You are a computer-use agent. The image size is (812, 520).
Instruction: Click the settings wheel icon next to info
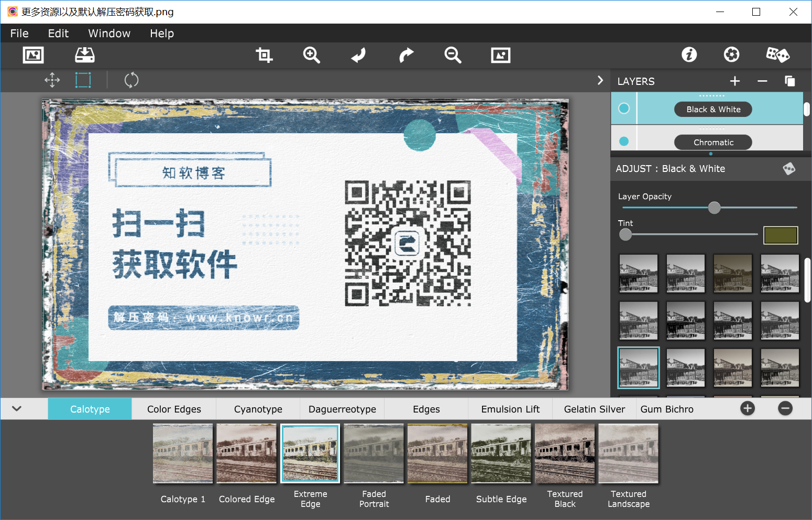point(732,55)
